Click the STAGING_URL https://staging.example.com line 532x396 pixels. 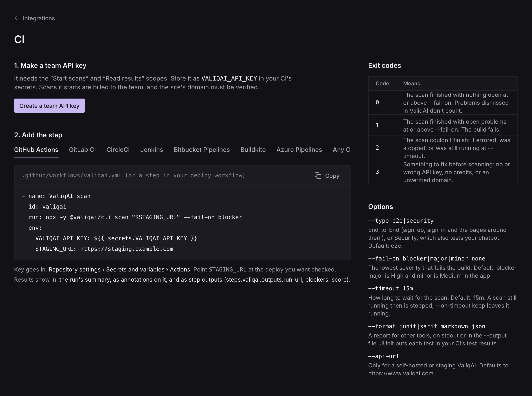(x=104, y=249)
